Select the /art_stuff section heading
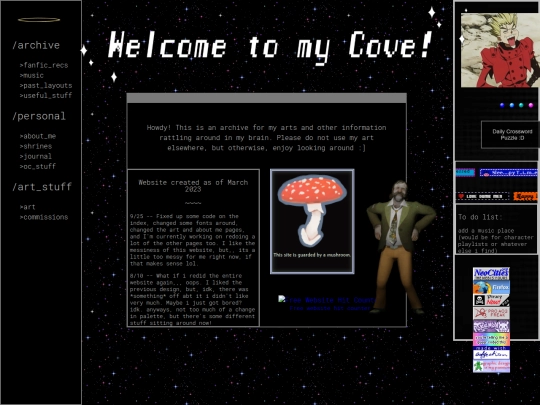Viewport: 540px width, 405px height. pos(42,187)
